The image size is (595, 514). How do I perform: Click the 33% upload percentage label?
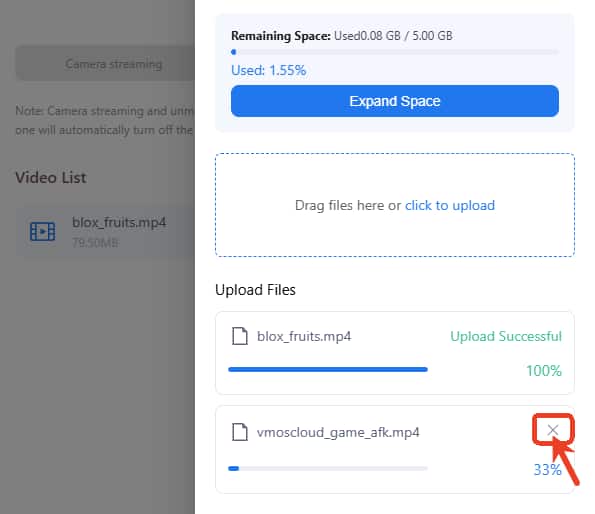click(x=548, y=470)
